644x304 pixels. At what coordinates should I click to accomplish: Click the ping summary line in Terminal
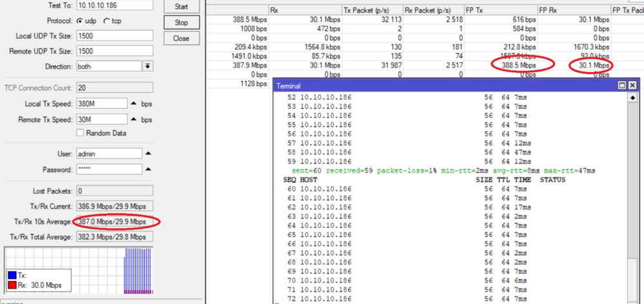pyautogui.click(x=444, y=171)
